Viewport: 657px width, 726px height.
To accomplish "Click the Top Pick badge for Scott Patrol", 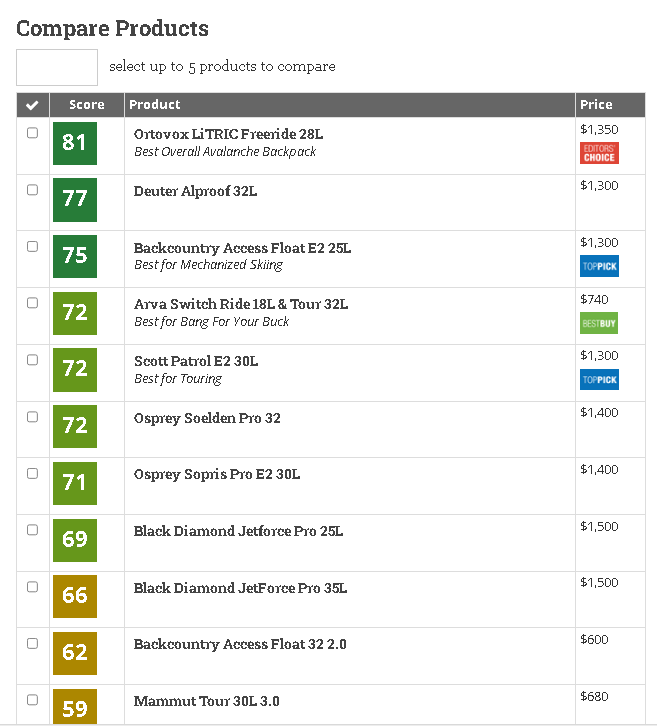I will pyautogui.click(x=599, y=380).
